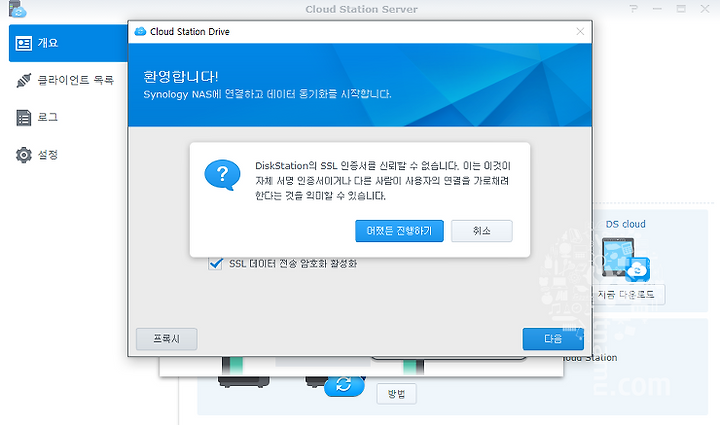Click the 방법 how-to button

tap(396, 394)
